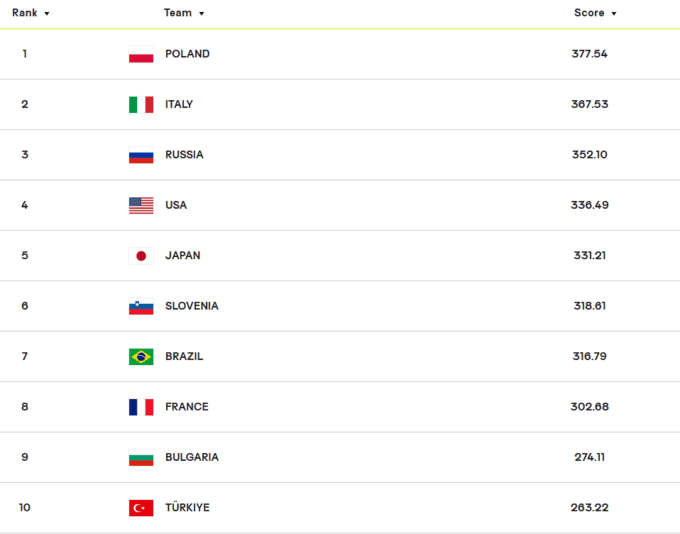Viewport: 680px width, 534px height.
Task: Open the POLAND team link
Action: (187, 54)
